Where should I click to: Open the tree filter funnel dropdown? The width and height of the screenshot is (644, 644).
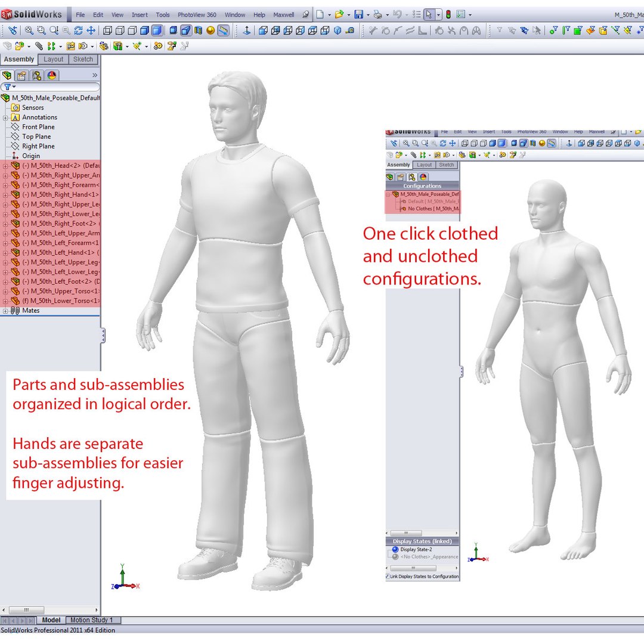click(x=10, y=86)
